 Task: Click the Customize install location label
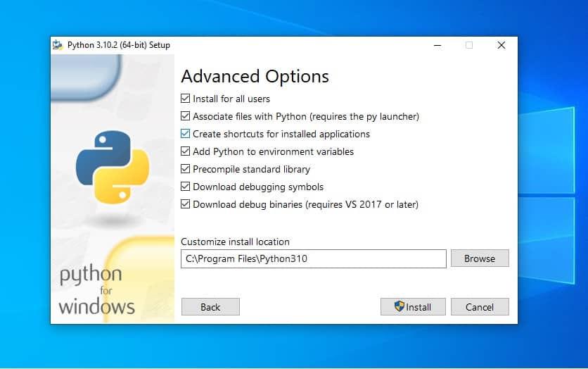[x=235, y=242]
